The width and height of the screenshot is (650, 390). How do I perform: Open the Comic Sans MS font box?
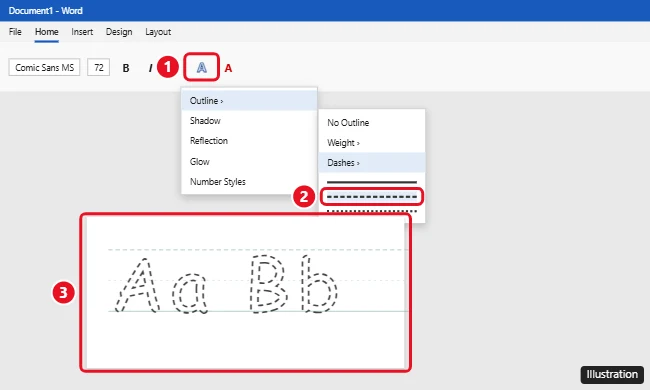tap(44, 68)
